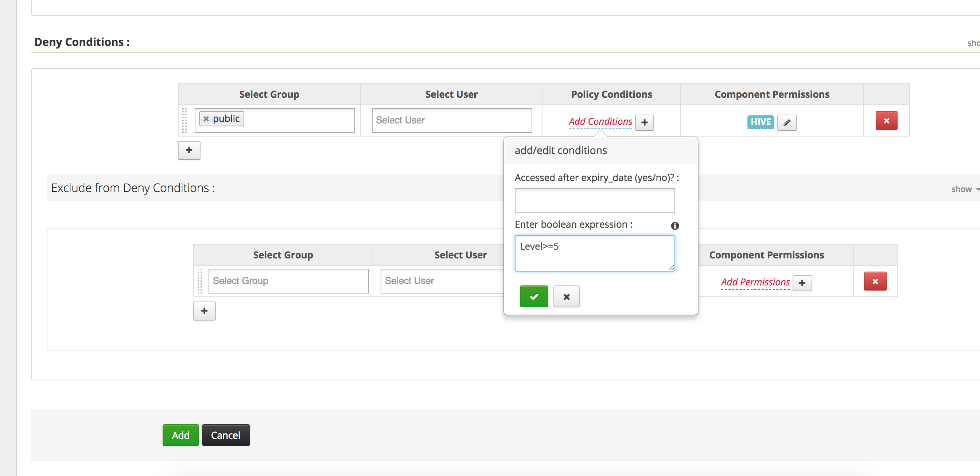Viewport: 980px width, 476px height.
Task: Click the Add Permissions link
Action: 754,283
